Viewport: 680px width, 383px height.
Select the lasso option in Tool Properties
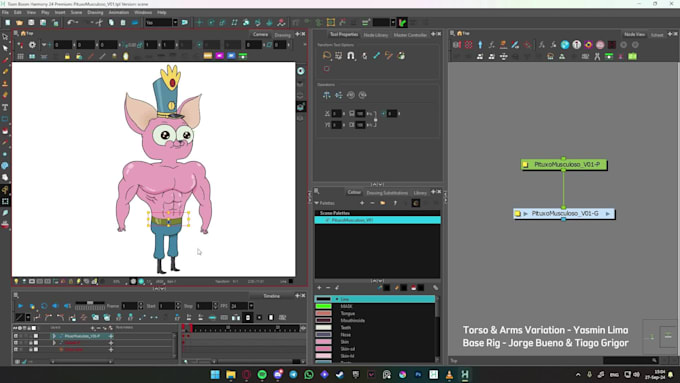tap(327, 56)
